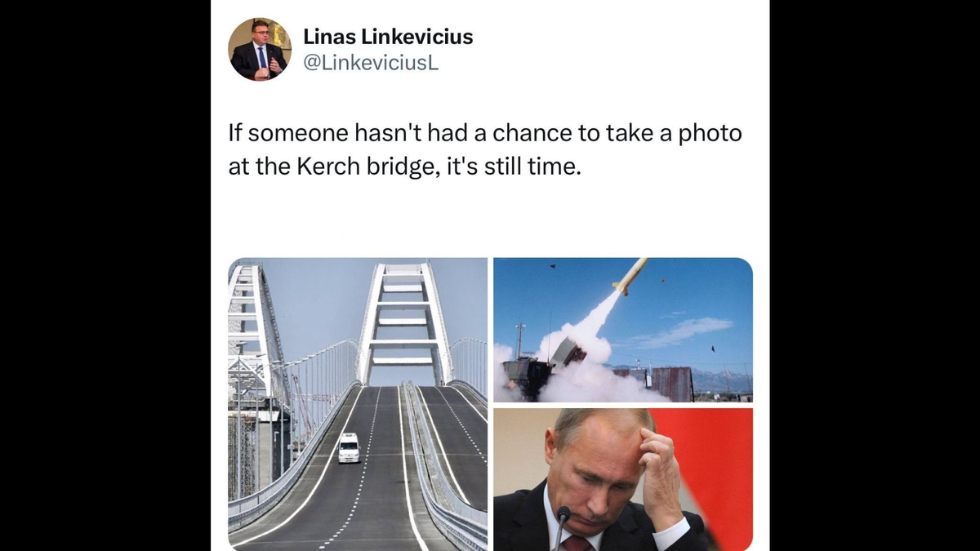Click the missile flying in the sky
This screenshot has height=551, width=980.
(x=630, y=277)
